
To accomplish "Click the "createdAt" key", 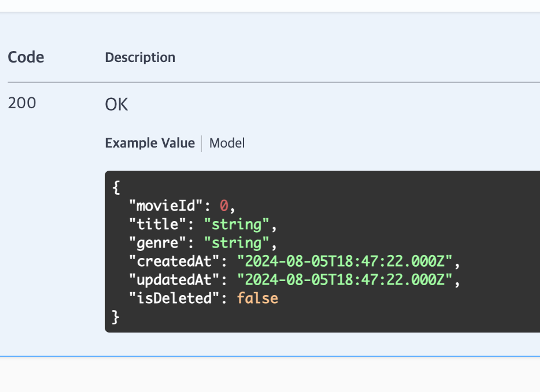I will point(174,261).
